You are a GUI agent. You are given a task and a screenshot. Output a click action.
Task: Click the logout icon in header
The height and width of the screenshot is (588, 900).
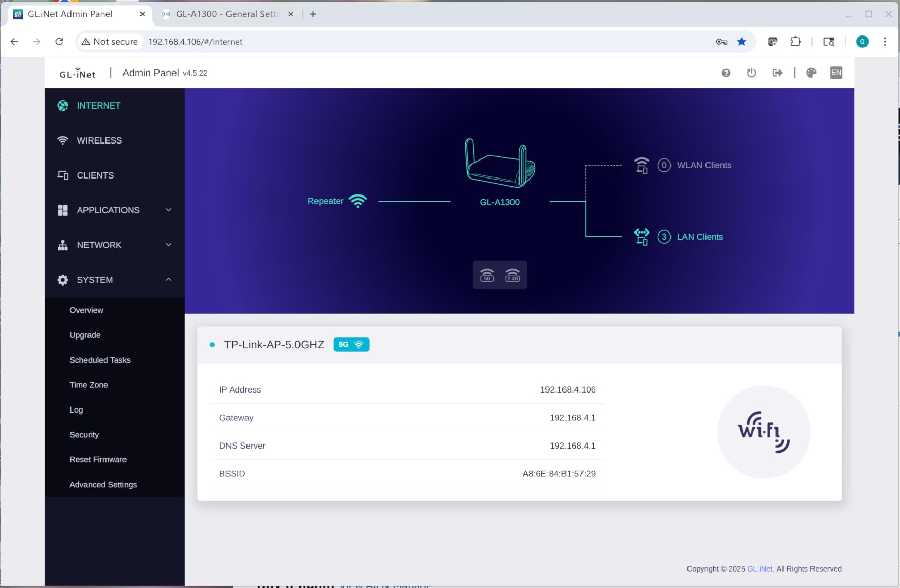(x=778, y=73)
